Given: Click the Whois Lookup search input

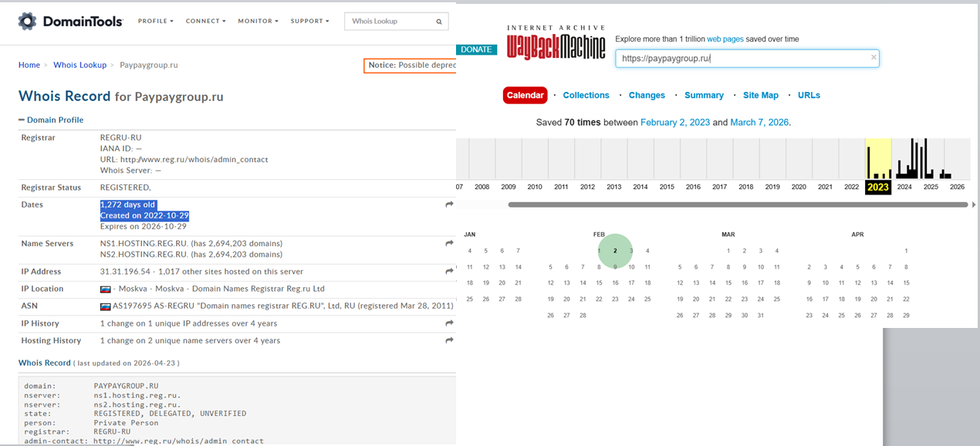Looking at the screenshot, I should [388, 22].
